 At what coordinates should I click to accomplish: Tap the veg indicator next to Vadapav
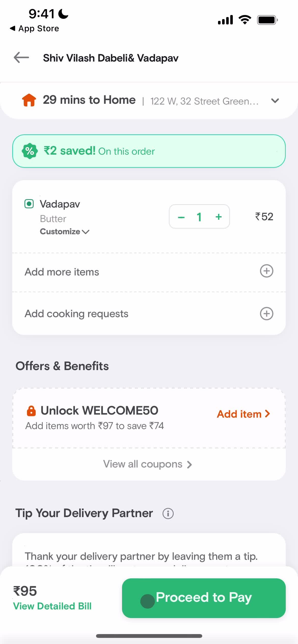coord(29,204)
